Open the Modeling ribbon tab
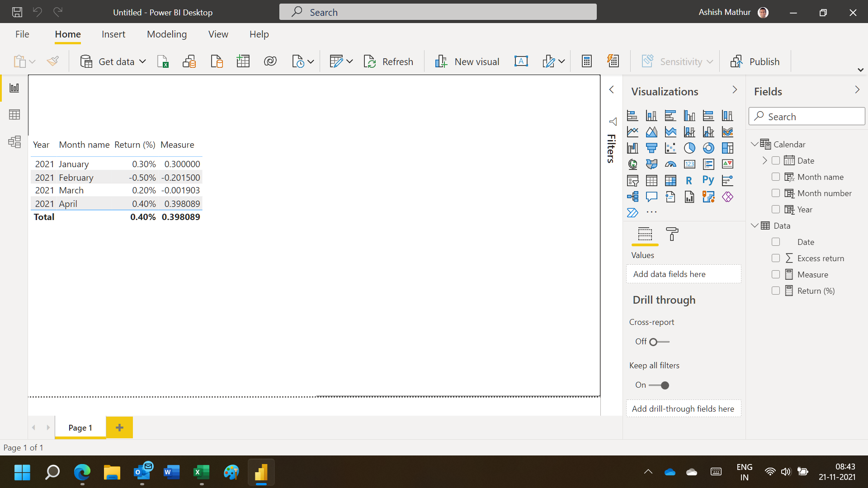This screenshot has height=488, width=868. tap(167, 34)
